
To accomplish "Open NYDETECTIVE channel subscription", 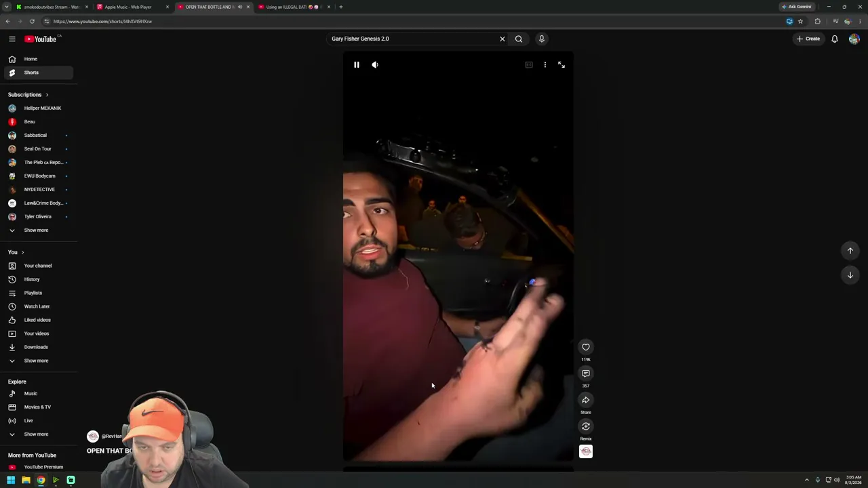I will pyautogui.click(x=38, y=190).
